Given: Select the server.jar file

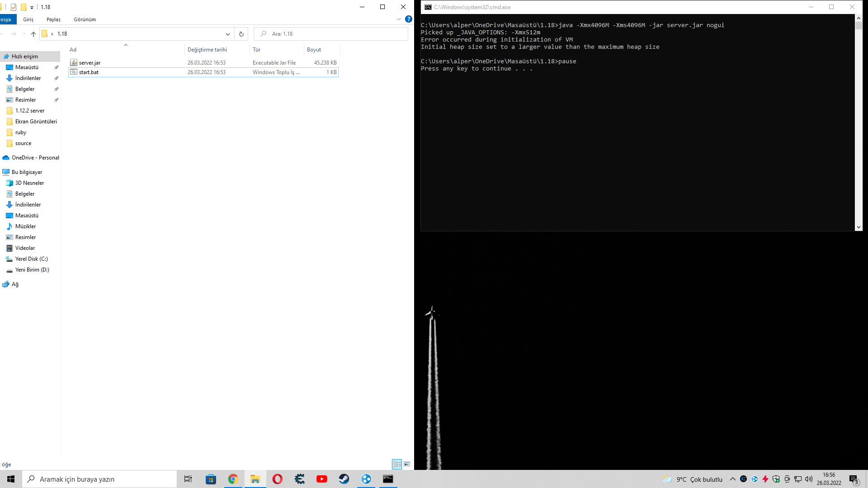Looking at the screenshot, I should coord(90,63).
